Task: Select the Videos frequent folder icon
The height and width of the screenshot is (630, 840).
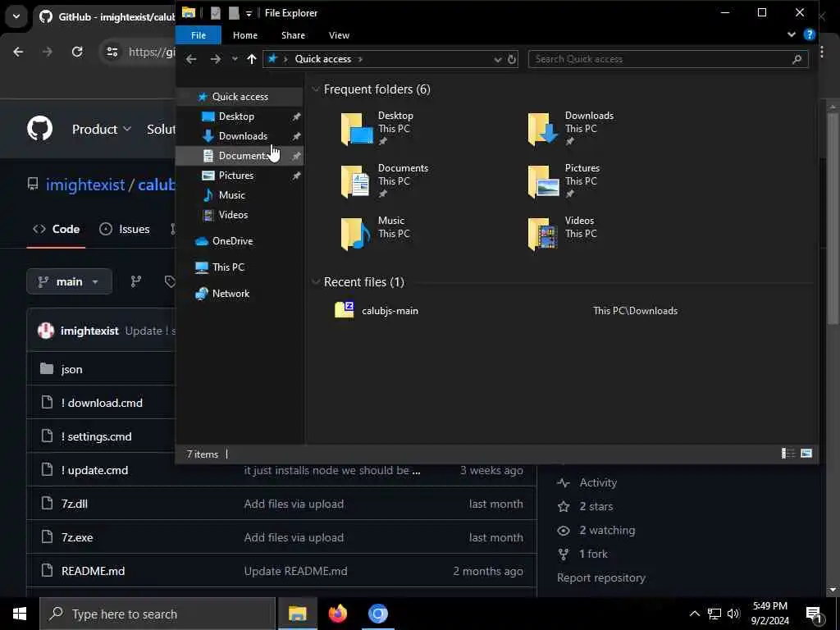Action: coord(542,234)
